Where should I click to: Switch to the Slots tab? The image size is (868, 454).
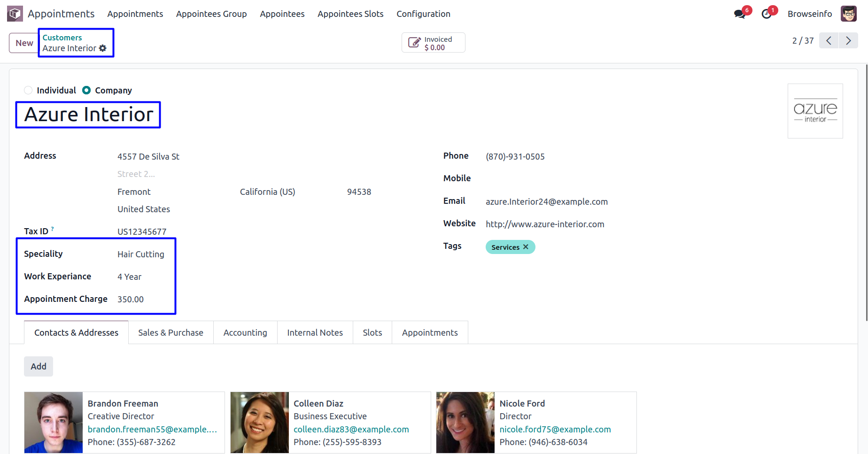click(x=372, y=333)
